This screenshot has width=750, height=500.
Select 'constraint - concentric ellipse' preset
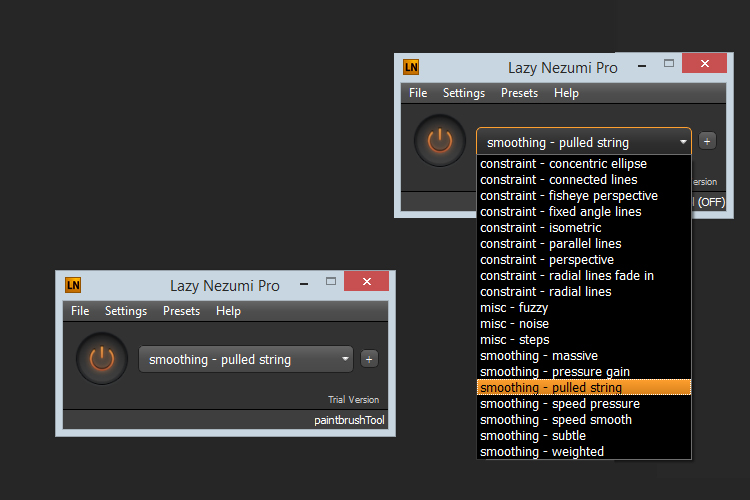tap(584, 164)
